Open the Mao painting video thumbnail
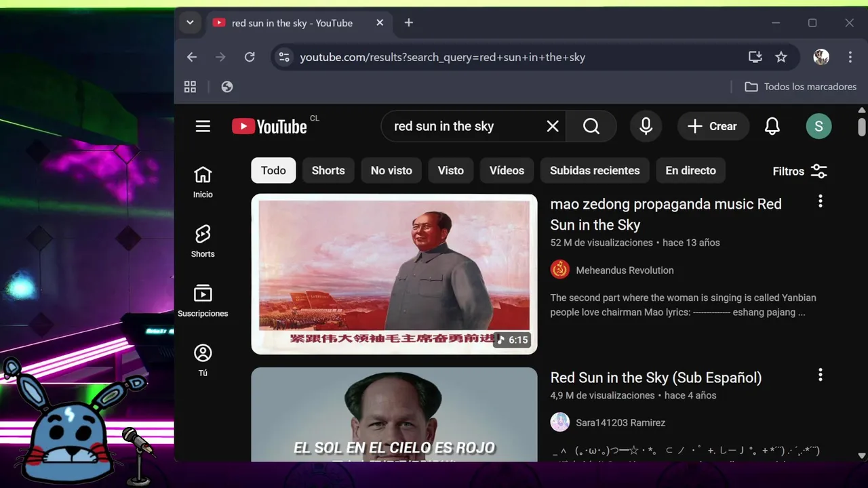 pyautogui.click(x=394, y=274)
